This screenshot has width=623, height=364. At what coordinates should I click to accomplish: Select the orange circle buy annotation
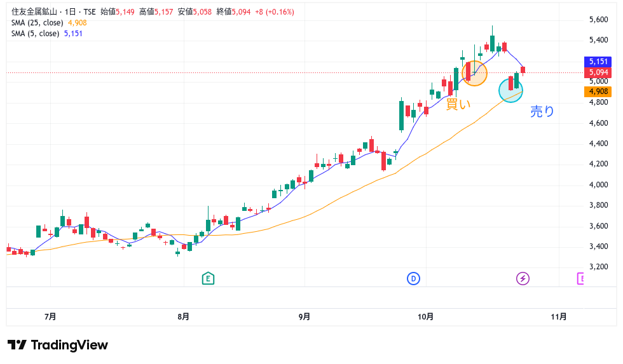pyautogui.click(x=475, y=73)
